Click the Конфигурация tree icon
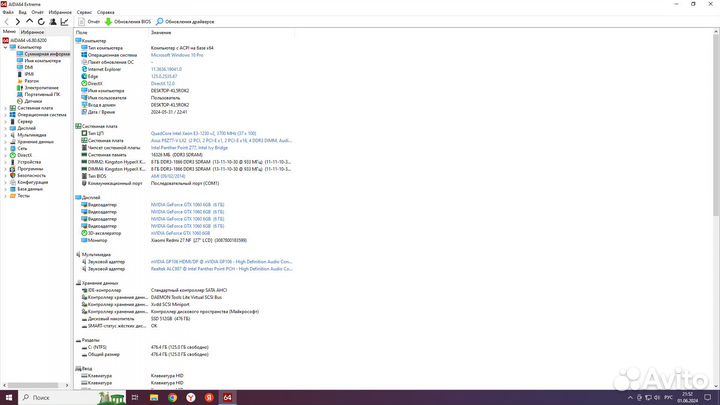This screenshot has height=405, width=720. point(13,182)
